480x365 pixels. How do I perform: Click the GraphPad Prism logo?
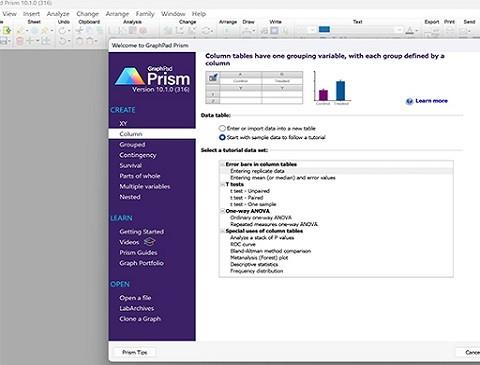[152, 79]
